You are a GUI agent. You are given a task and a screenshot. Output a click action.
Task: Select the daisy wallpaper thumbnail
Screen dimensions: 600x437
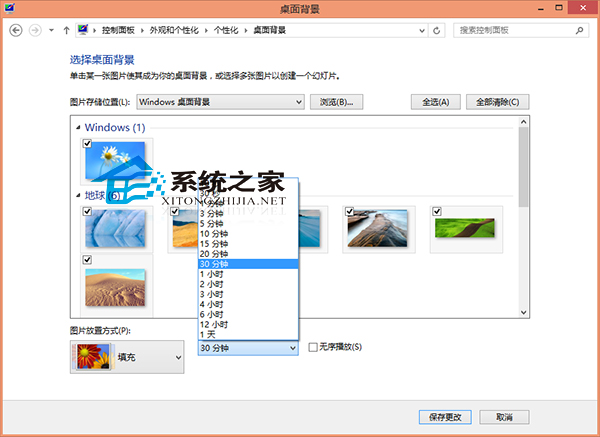point(115,161)
